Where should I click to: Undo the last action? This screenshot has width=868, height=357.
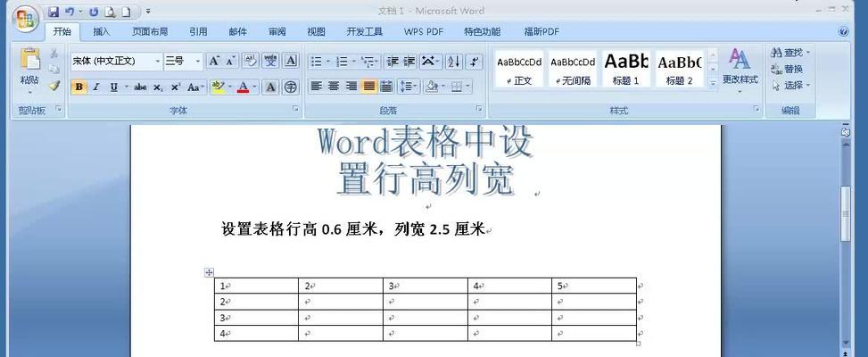pos(70,11)
